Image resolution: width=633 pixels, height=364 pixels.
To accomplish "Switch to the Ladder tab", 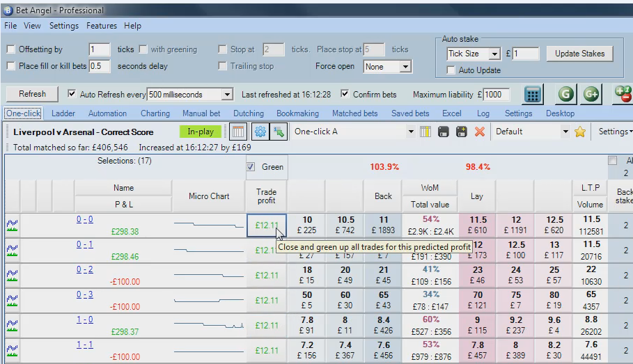I will coord(63,113).
